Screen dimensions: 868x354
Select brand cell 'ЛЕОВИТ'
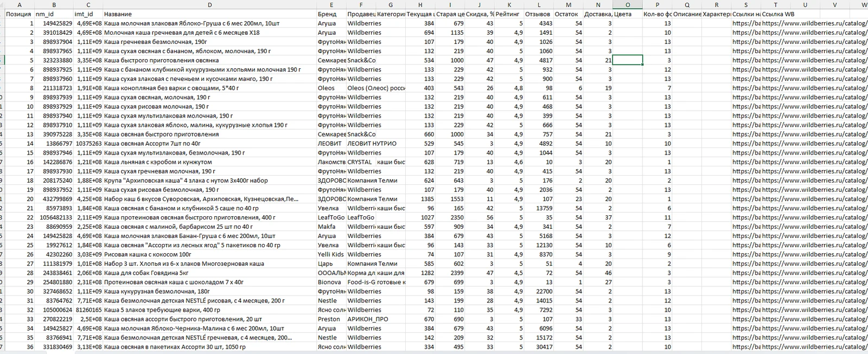pyautogui.click(x=331, y=144)
